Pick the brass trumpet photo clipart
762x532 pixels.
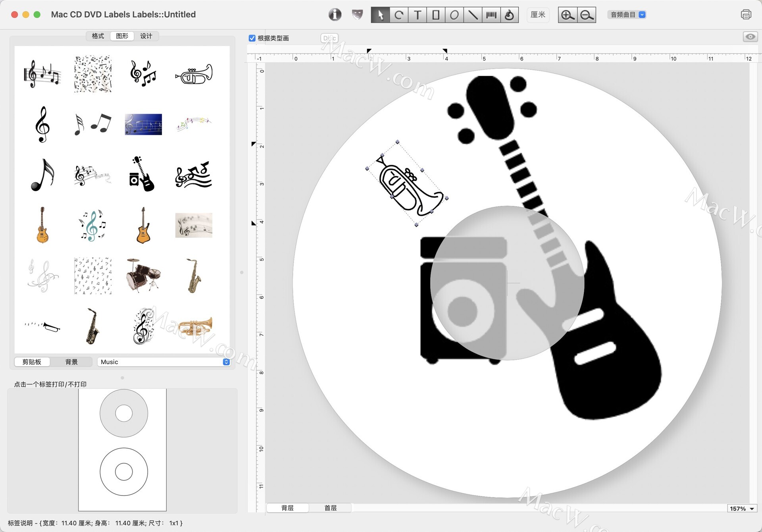coord(195,326)
